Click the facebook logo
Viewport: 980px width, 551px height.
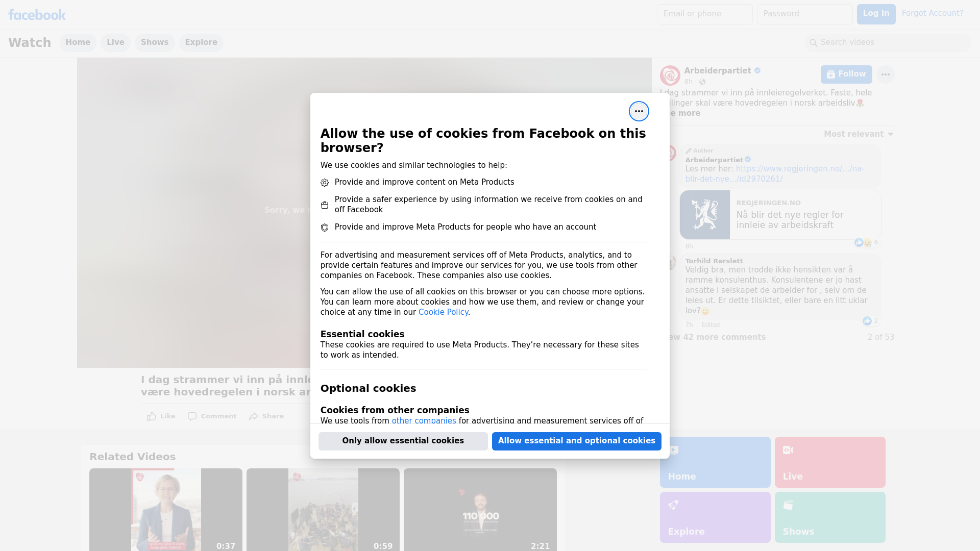pos(37,15)
